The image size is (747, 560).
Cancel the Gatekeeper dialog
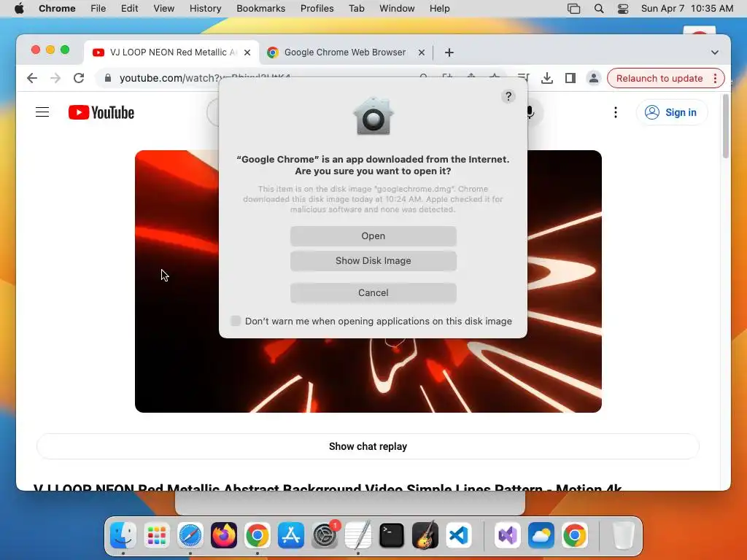[373, 293]
